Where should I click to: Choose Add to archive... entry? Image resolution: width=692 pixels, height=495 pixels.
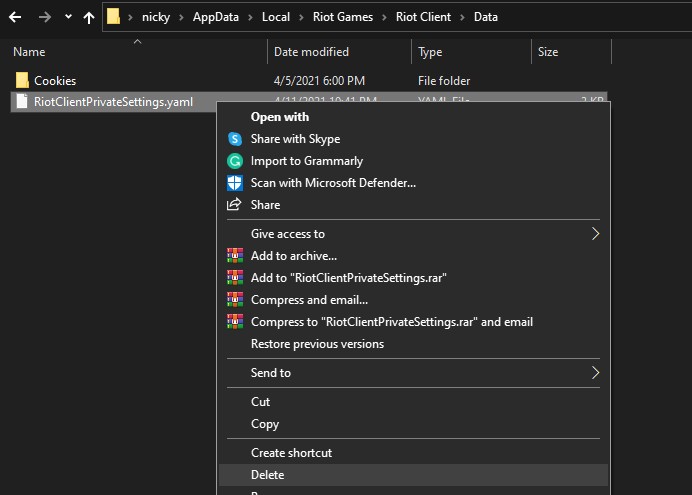click(294, 256)
